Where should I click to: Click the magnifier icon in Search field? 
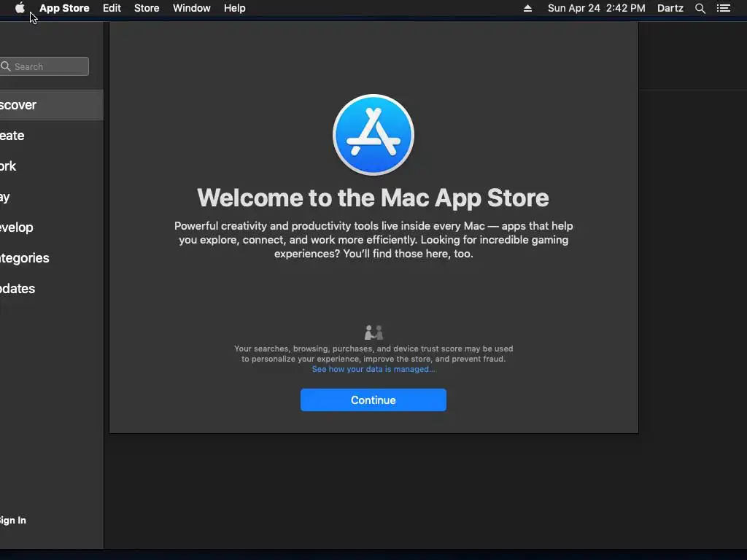coord(6,66)
